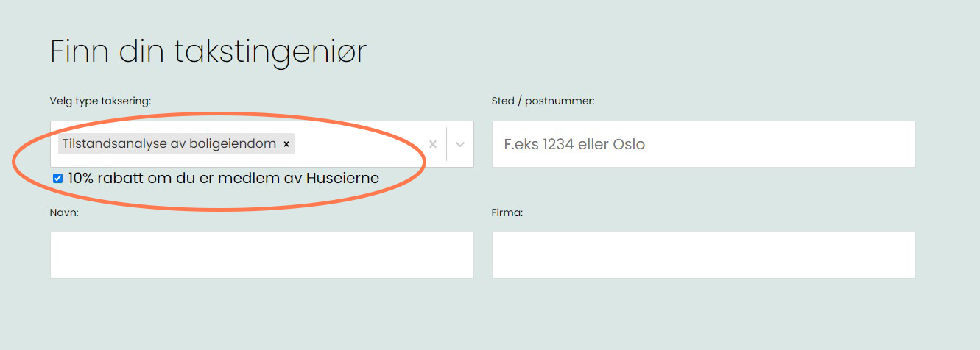
Task: Click the Navn label
Action: pyautogui.click(x=64, y=213)
